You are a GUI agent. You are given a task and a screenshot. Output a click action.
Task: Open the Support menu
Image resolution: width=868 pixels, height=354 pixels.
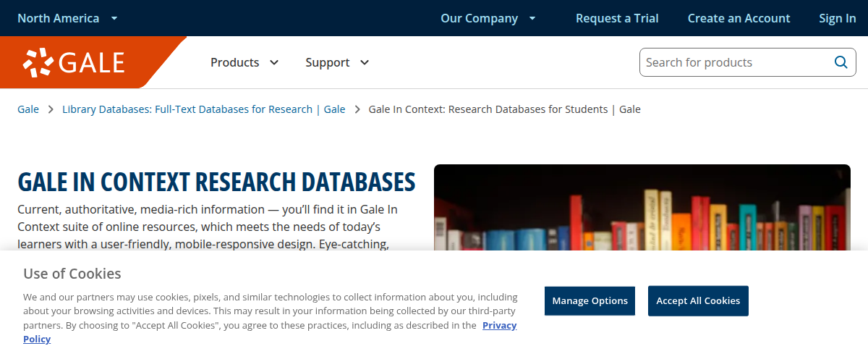point(337,63)
